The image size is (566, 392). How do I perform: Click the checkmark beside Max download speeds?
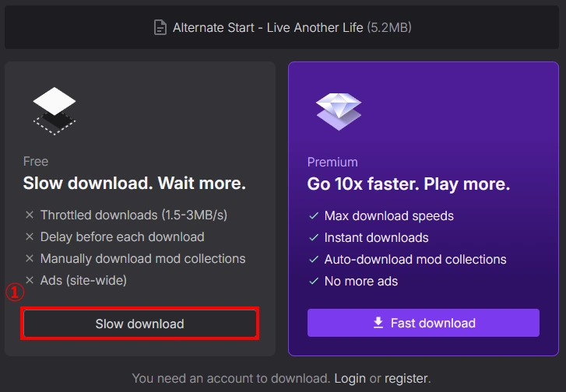[314, 215]
